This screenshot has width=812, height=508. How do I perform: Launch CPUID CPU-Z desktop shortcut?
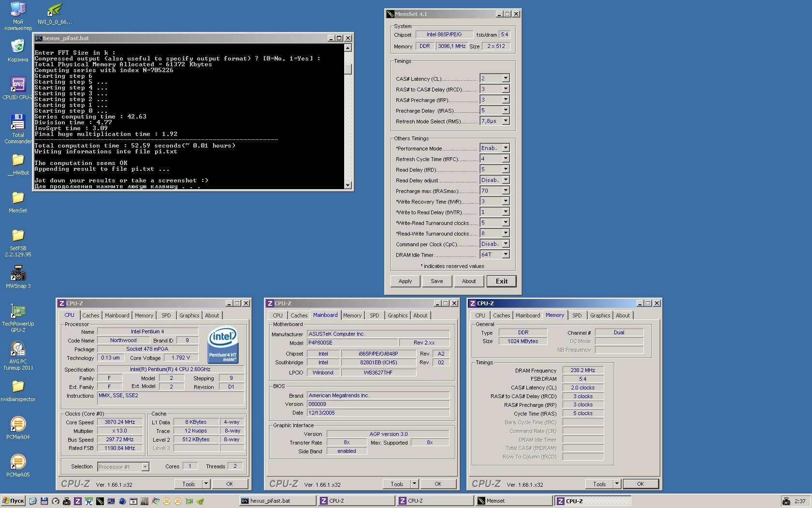18,89
